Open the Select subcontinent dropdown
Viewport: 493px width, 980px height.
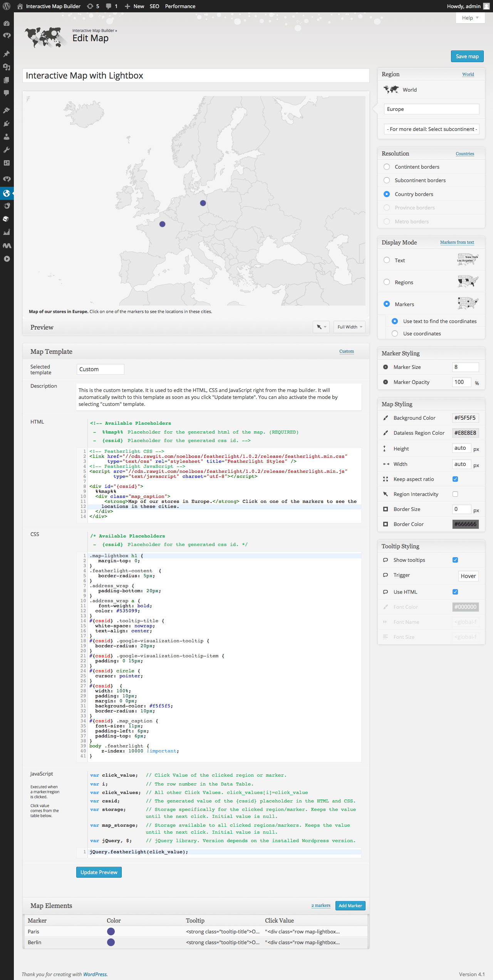431,129
